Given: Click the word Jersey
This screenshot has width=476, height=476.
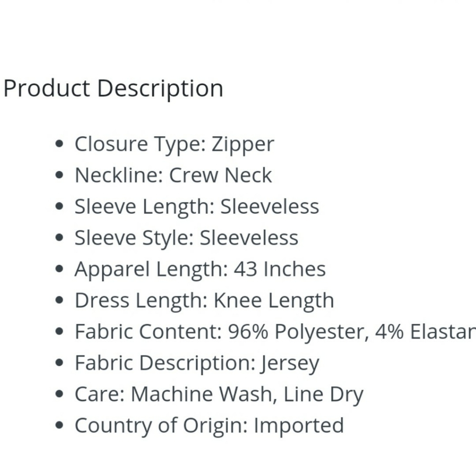Looking at the screenshot, I should [290, 364].
